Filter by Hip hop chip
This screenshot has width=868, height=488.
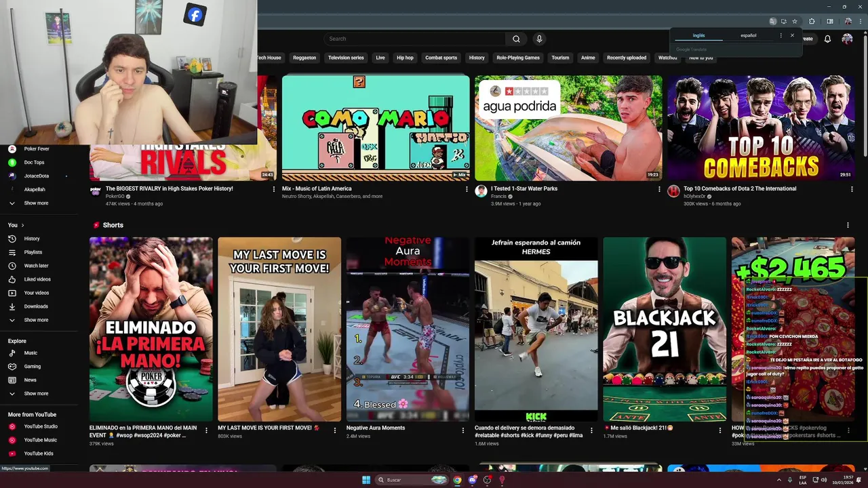(x=405, y=58)
